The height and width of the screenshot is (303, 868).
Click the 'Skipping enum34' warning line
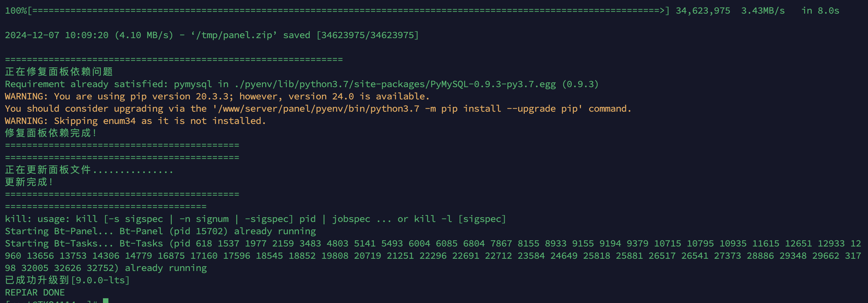point(135,121)
